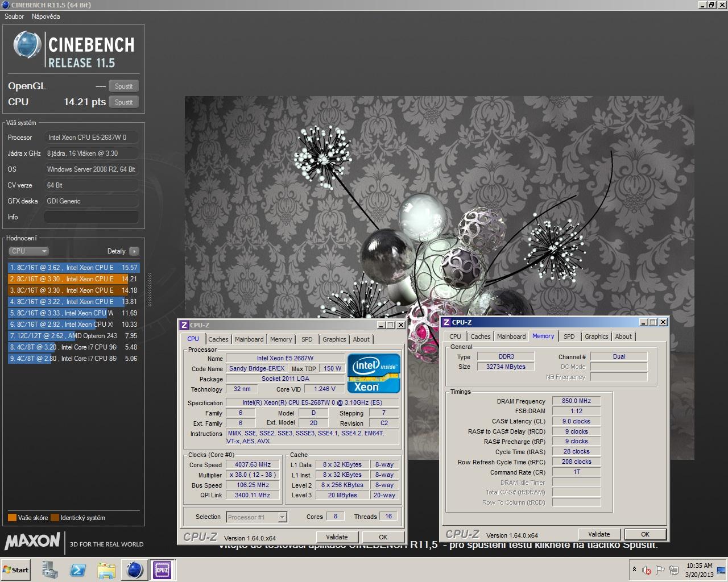Launch PowerShell from the taskbar
Viewport: 728px width, 582px height.
(78, 570)
